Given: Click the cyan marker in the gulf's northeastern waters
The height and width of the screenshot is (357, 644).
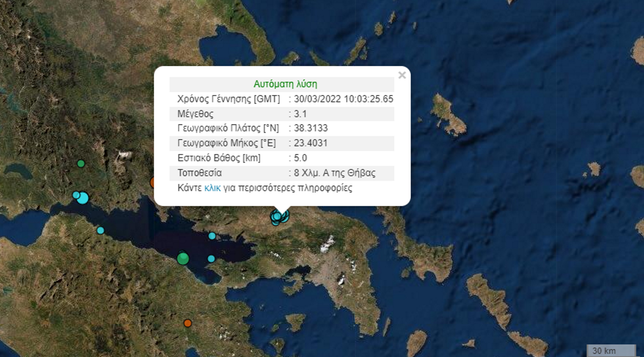Looking at the screenshot, I should click(x=212, y=236).
